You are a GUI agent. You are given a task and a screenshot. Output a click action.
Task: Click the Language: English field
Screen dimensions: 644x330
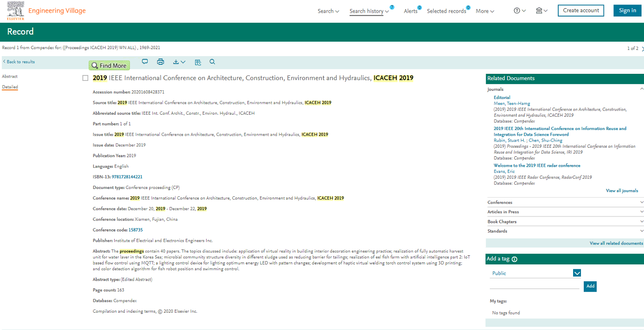(110, 167)
